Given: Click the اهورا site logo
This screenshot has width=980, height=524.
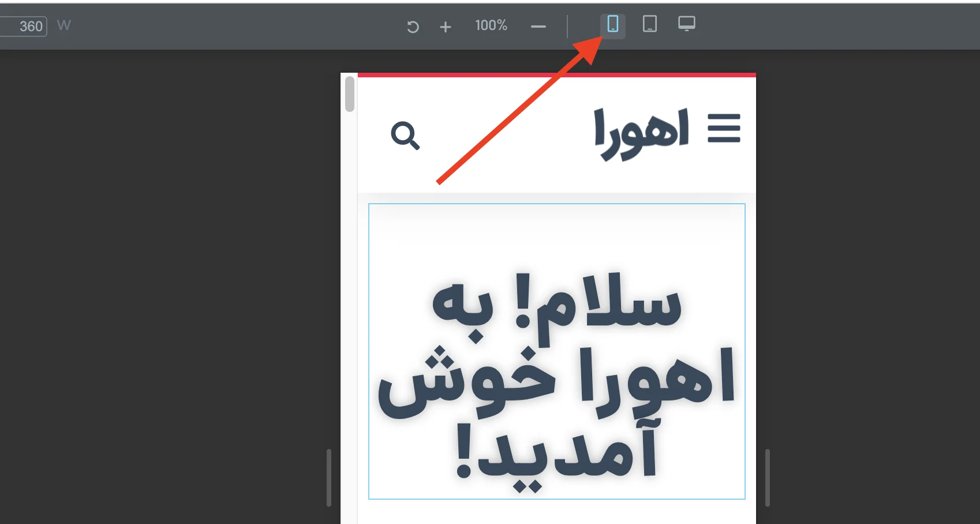Looking at the screenshot, I should [x=642, y=134].
